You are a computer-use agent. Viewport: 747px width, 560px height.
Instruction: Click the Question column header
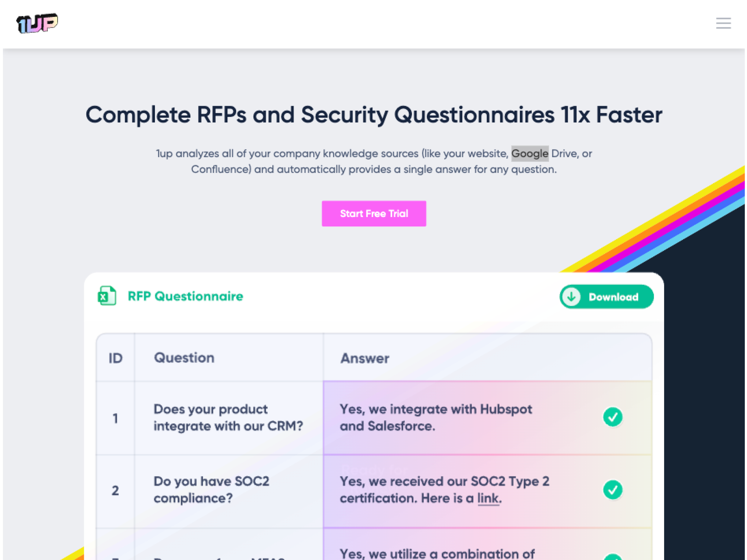coord(184,358)
